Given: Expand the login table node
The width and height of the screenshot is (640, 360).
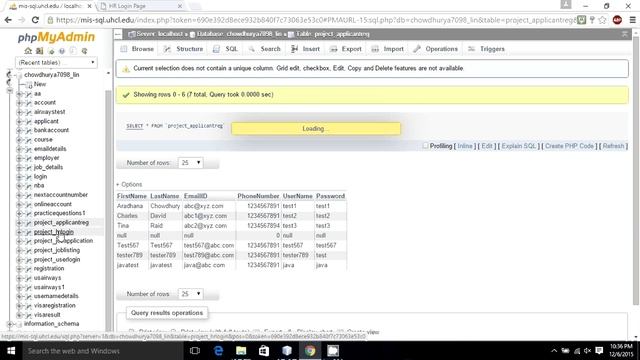Looking at the screenshot, I should point(19,177).
